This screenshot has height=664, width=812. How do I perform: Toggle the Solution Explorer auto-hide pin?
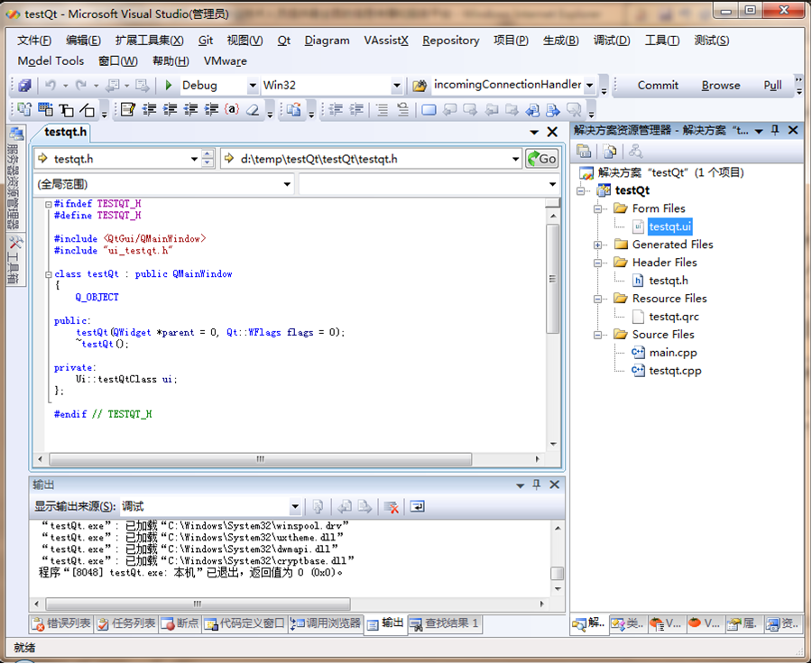coord(776,131)
